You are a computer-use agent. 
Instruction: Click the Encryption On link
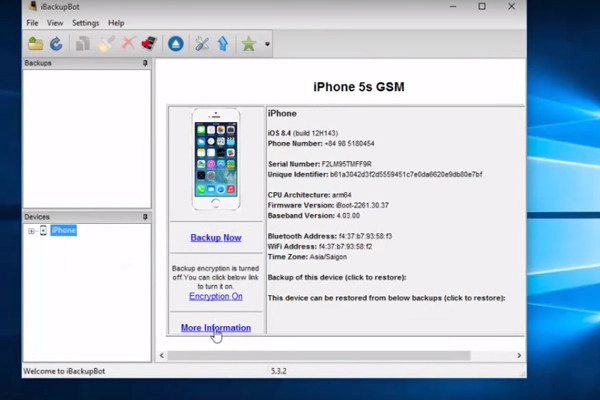[216, 296]
